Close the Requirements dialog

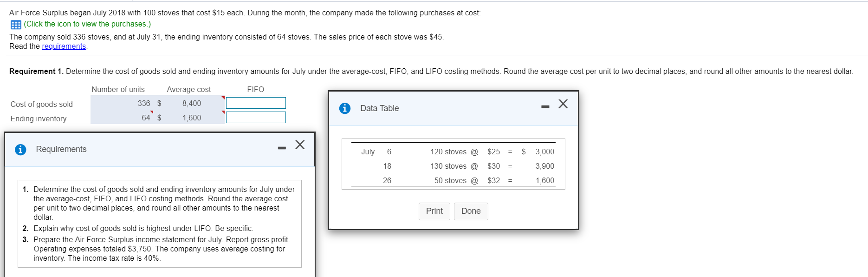click(x=300, y=145)
